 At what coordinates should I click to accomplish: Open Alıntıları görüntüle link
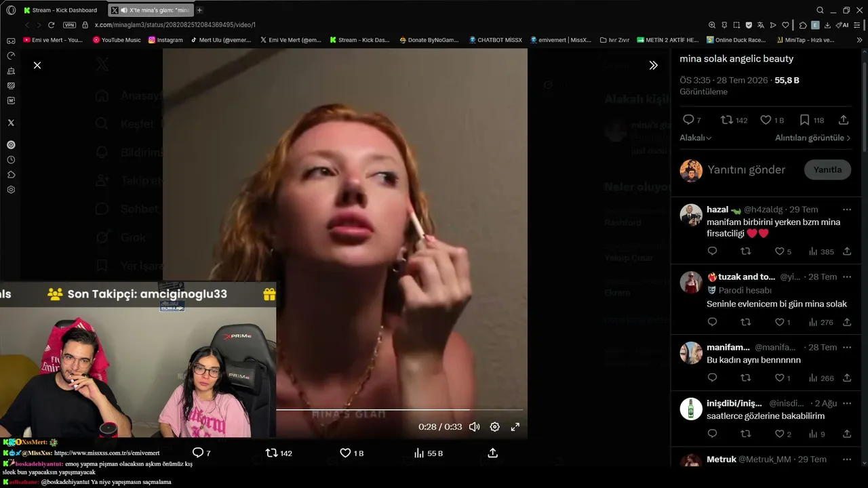812,138
